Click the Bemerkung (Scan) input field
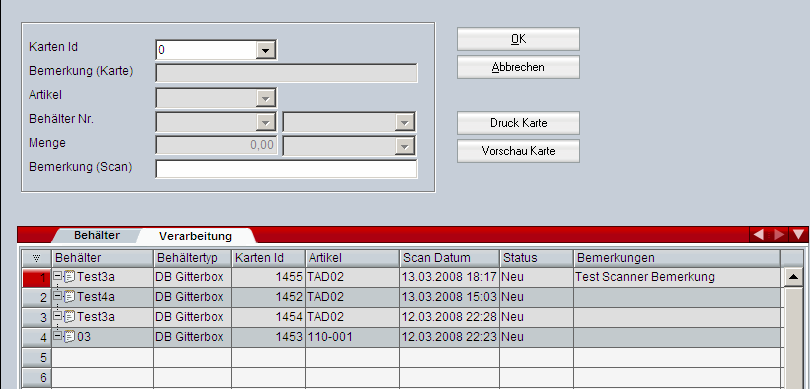 (x=286, y=169)
